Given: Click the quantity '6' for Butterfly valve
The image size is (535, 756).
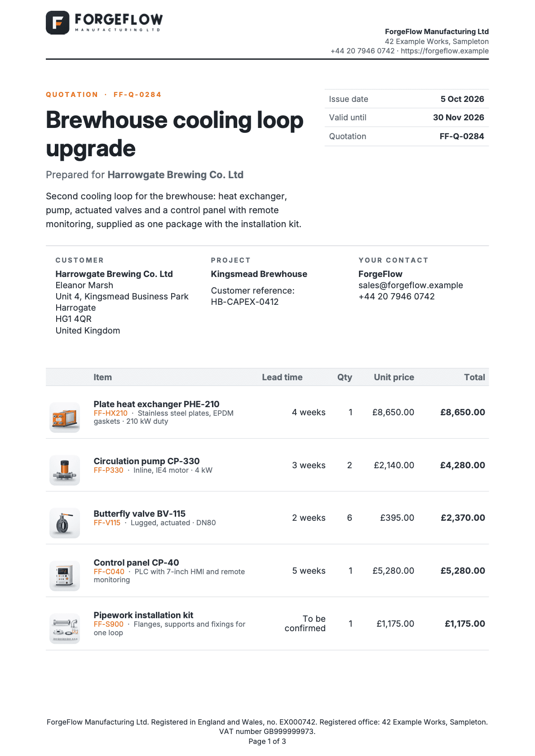Looking at the screenshot, I should pyautogui.click(x=349, y=518).
